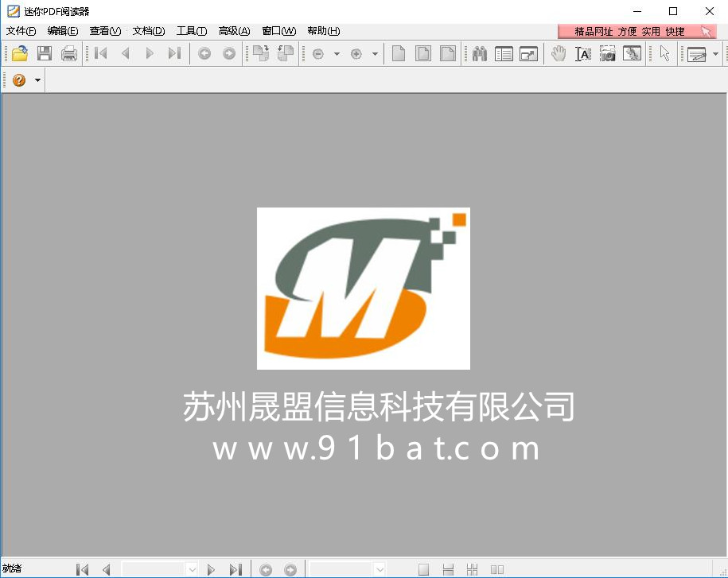The image size is (728, 578).
Task: Expand the help icon dropdown arrow
Action: (x=37, y=80)
